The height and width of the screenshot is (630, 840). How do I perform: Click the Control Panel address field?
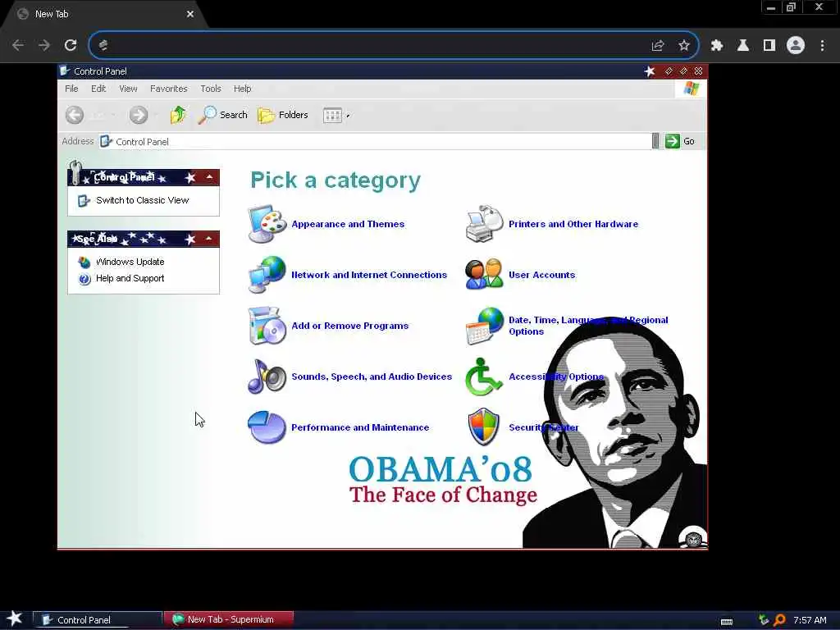[x=375, y=141]
